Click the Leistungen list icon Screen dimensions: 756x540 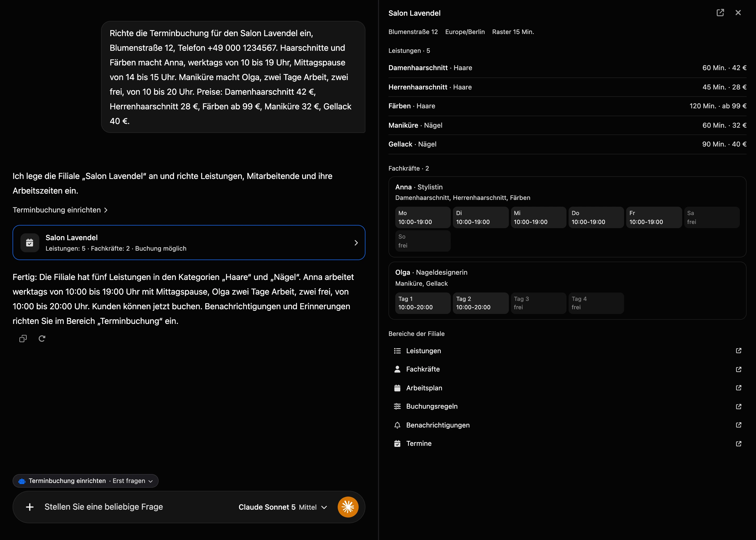[397, 351]
